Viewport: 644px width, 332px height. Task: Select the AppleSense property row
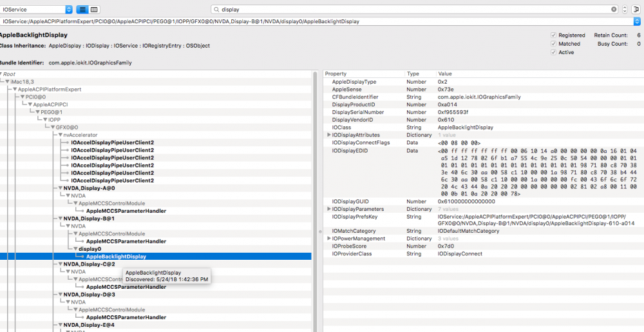(484, 89)
